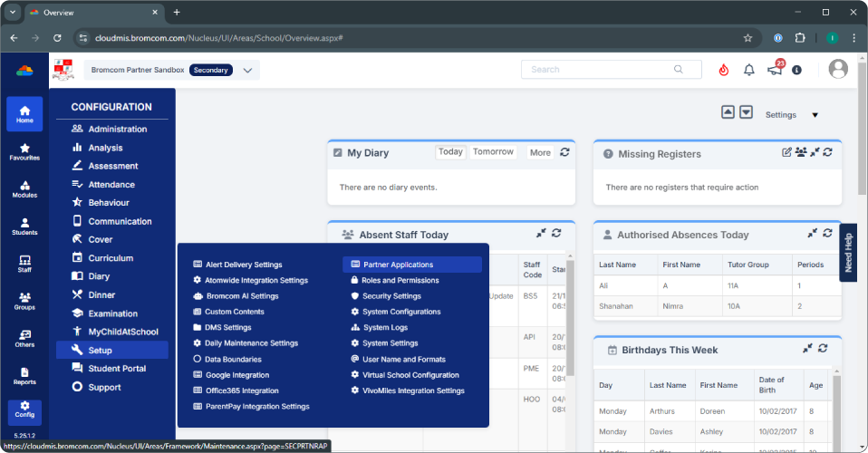Image resolution: width=868 pixels, height=453 pixels.
Task: Open the Reports sidebar icon
Action: pyautogui.click(x=24, y=375)
